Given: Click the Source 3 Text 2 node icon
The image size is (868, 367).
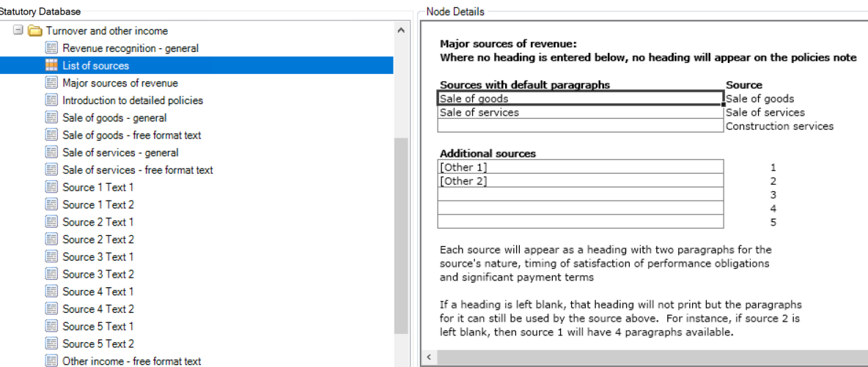Looking at the screenshot, I should [51, 274].
